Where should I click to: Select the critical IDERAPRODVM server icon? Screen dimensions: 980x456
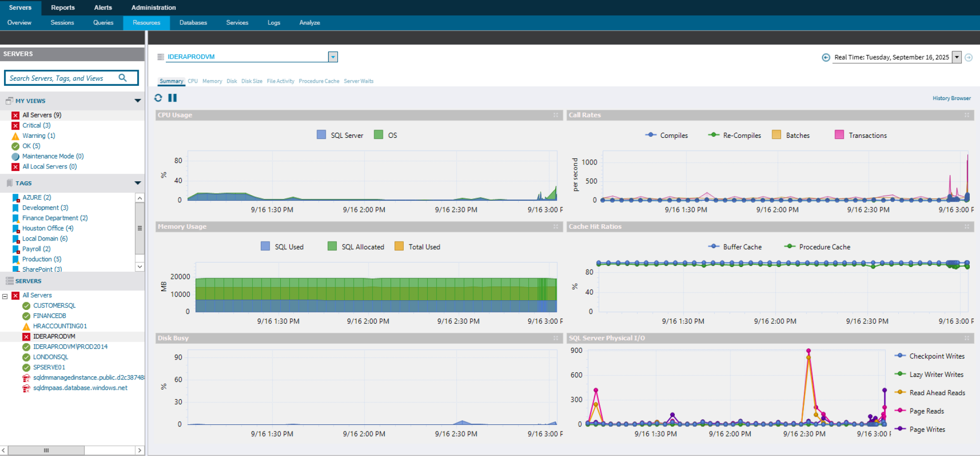pyautogui.click(x=27, y=337)
